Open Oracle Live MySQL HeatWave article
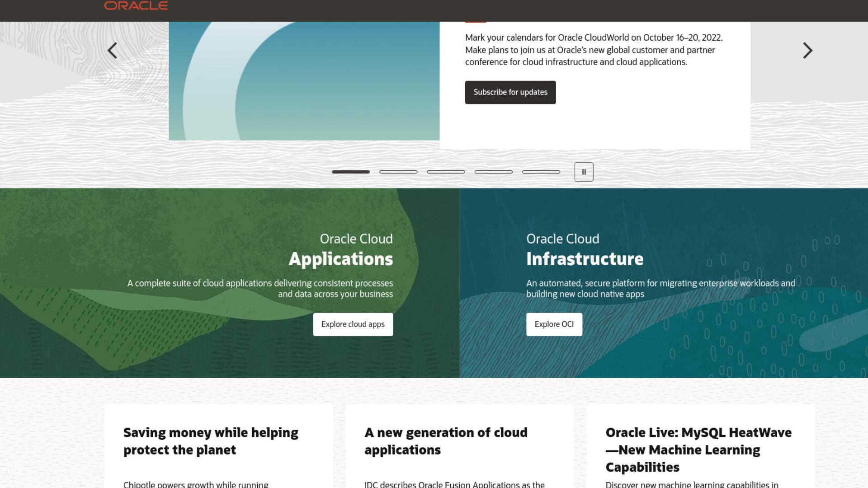Viewport: 868px width, 488px height. [x=698, y=450]
